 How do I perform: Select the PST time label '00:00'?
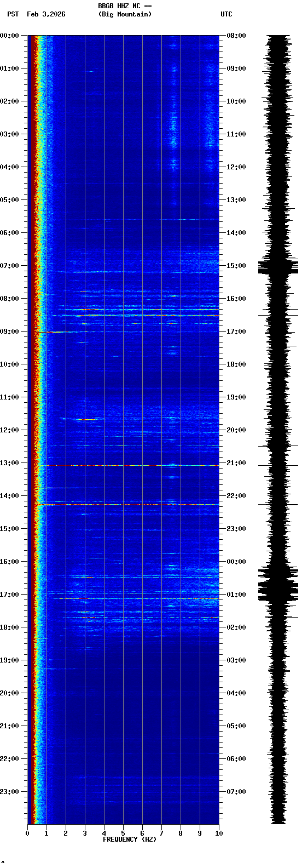pos(9,36)
